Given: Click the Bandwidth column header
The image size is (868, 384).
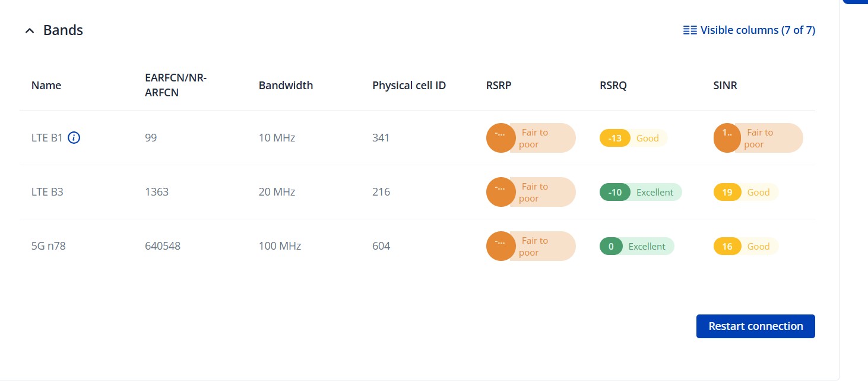Looking at the screenshot, I should coord(286,86).
